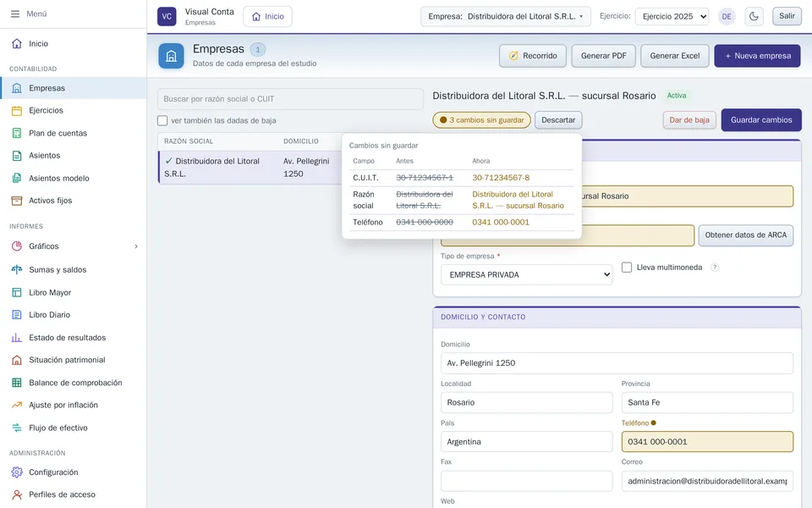
Task: Open the Tipo de empresa dropdown
Action: click(x=527, y=274)
